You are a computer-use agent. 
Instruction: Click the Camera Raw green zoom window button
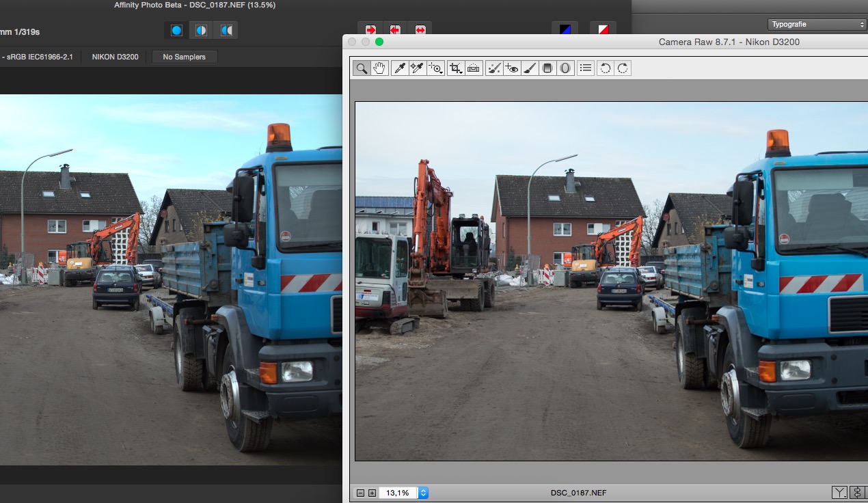pyautogui.click(x=379, y=42)
